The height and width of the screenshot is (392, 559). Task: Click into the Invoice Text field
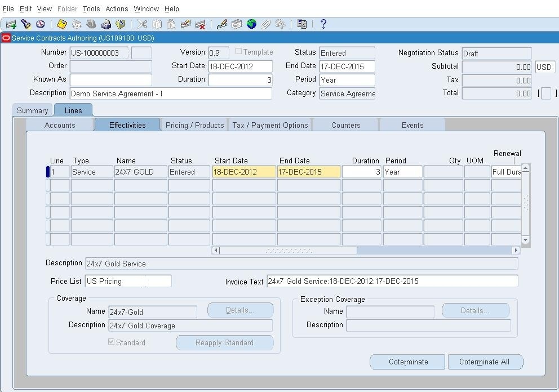click(x=392, y=280)
